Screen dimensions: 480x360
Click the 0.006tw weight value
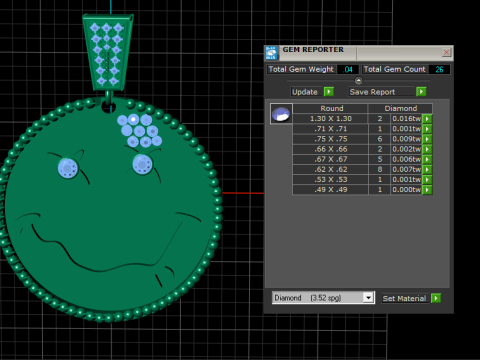[407, 159]
